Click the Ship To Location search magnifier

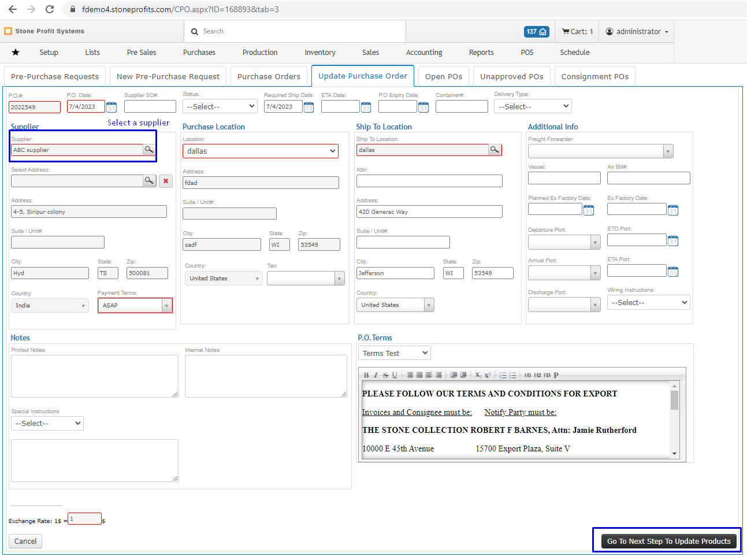495,150
